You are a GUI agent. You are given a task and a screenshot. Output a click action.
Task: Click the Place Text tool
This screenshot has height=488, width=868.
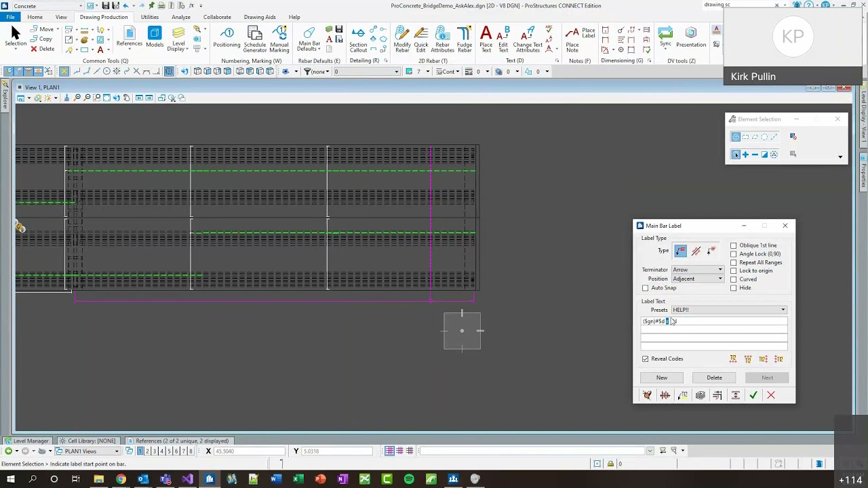click(x=486, y=39)
